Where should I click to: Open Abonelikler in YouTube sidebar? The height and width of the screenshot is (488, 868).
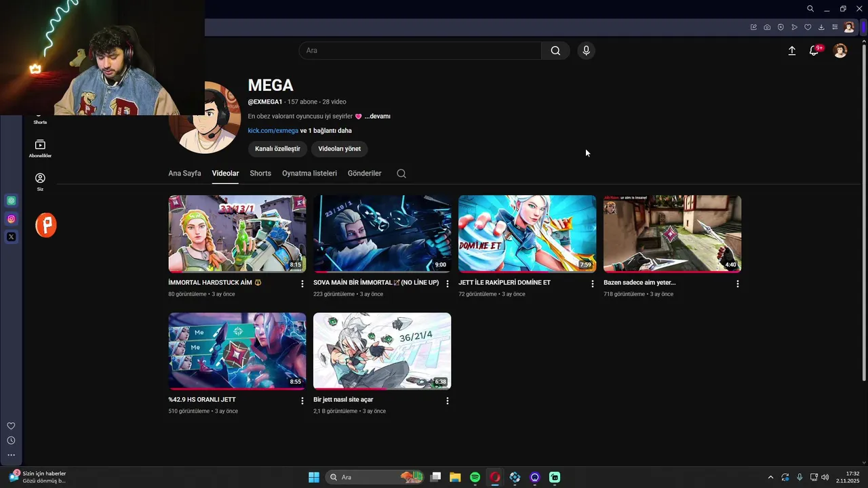(x=40, y=148)
